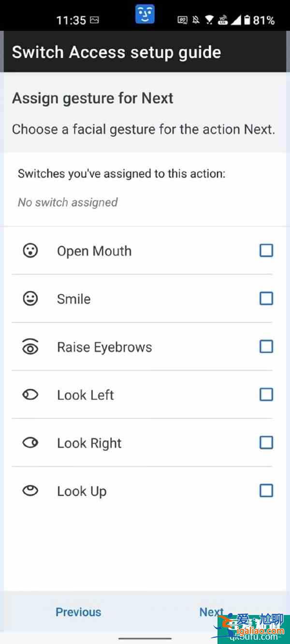Check the Look Up checkbox
The image size is (290, 644).
pos(266,491)
